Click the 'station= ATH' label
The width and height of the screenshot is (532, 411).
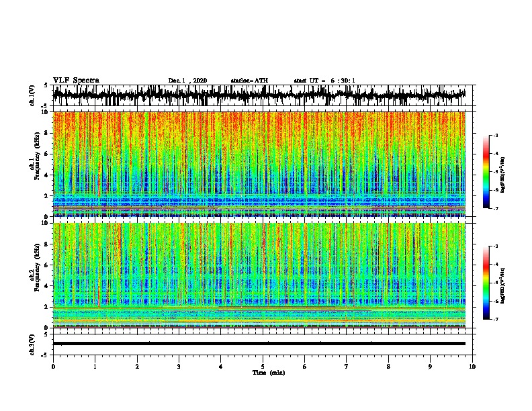coord(249,81)
